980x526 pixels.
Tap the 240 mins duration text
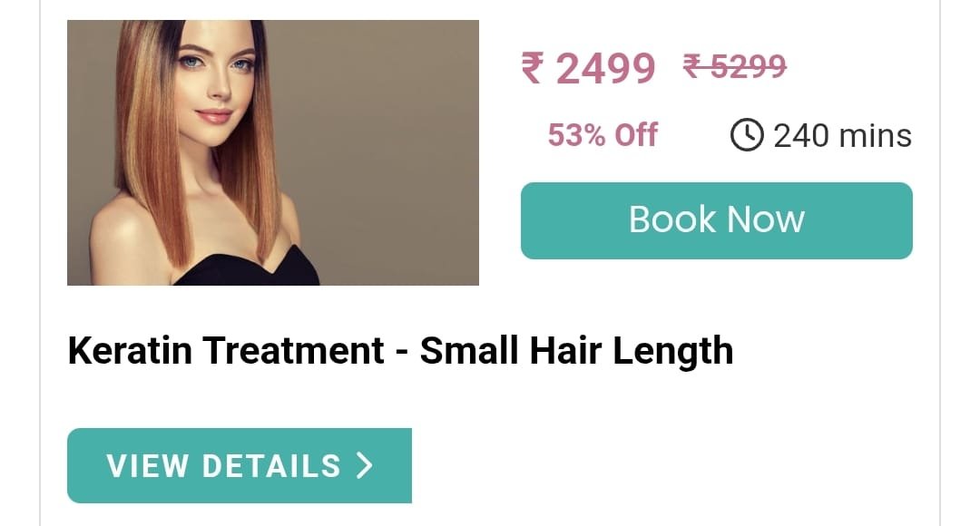[842, 135]
